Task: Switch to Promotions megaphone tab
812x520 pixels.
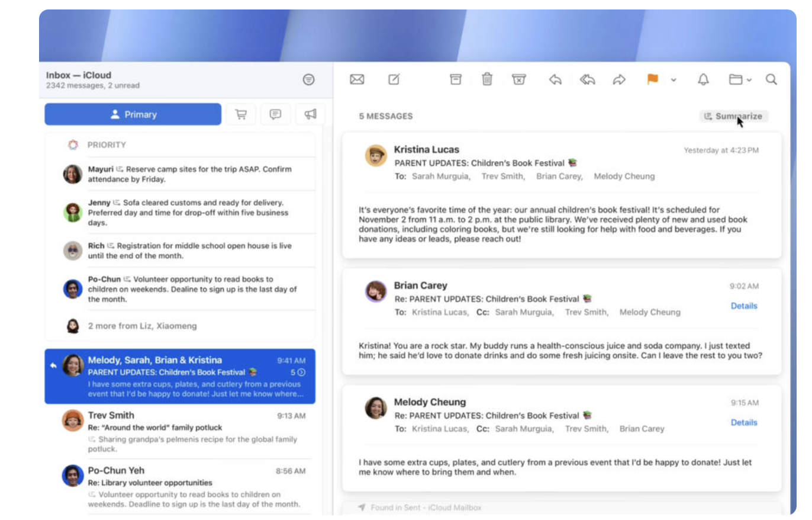Action: 310,114
